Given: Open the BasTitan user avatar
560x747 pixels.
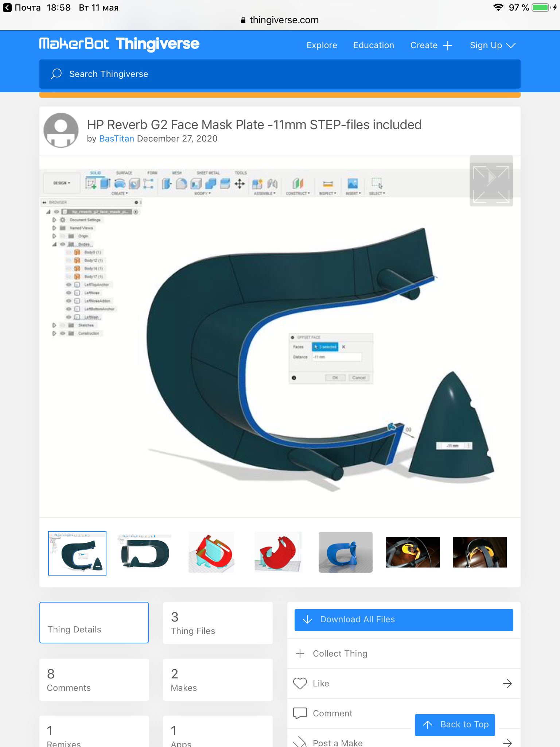Looking at the screenshot, I should (61, 130).
